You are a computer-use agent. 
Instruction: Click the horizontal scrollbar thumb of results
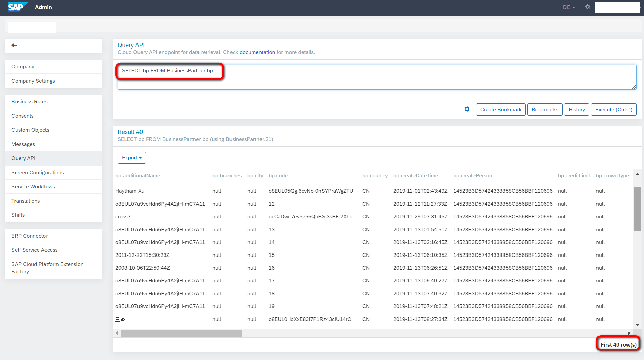[x=182, y=333]
